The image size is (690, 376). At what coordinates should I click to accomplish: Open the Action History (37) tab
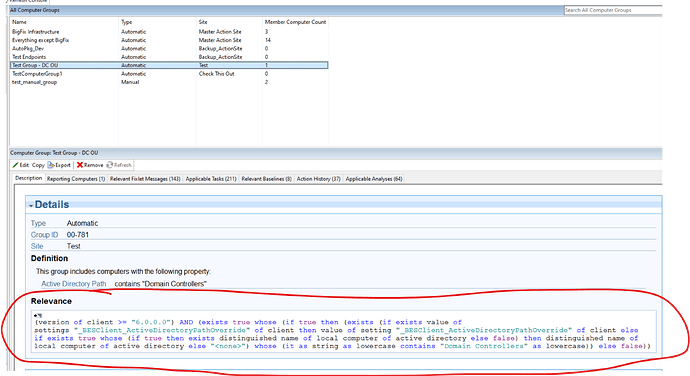[x=319, y=179]
